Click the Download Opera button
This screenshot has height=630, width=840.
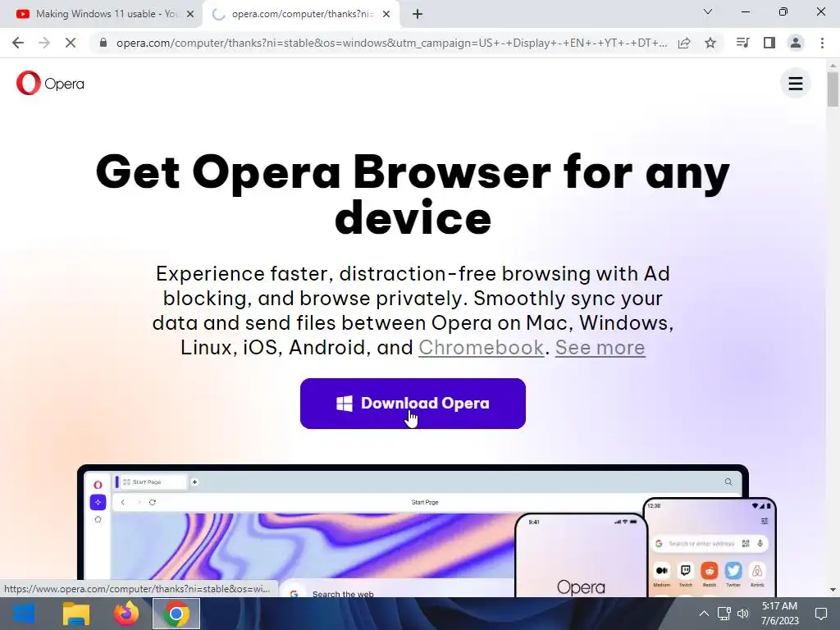(413, 404)
